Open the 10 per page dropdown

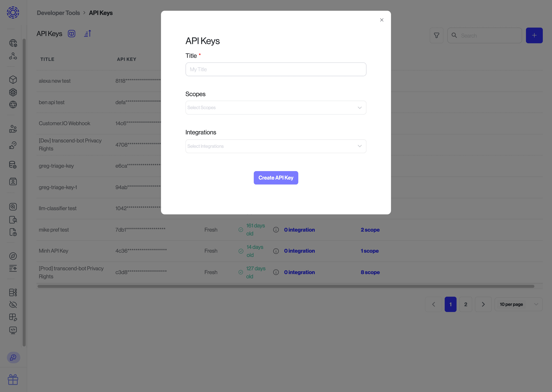click(518, 304)
